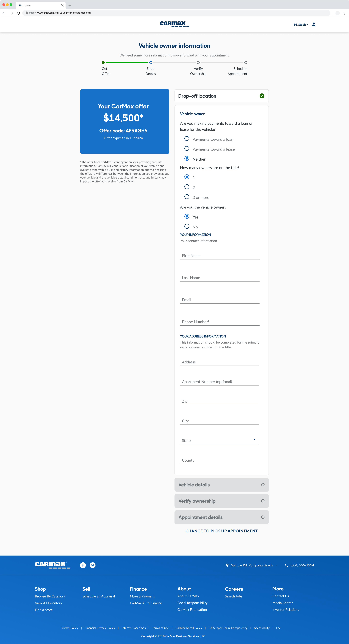Click Contact Us in the footer

281,596
